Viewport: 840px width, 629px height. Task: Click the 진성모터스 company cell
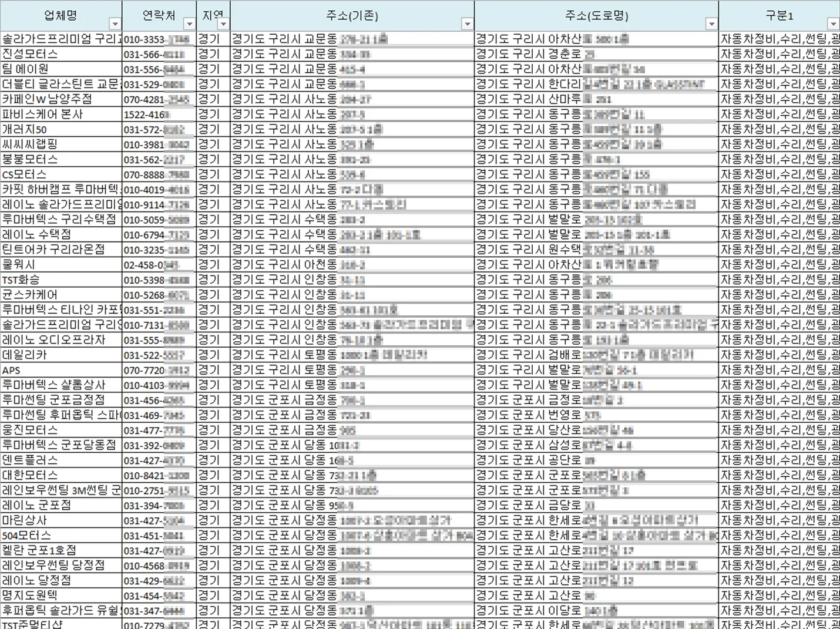pyautogui.click(x=61, y=54)
